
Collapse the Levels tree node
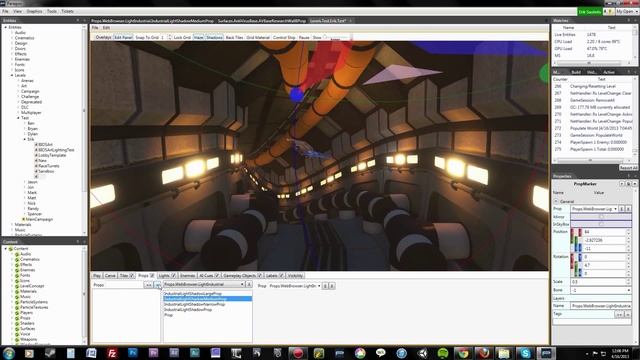[x=12, y=76]
